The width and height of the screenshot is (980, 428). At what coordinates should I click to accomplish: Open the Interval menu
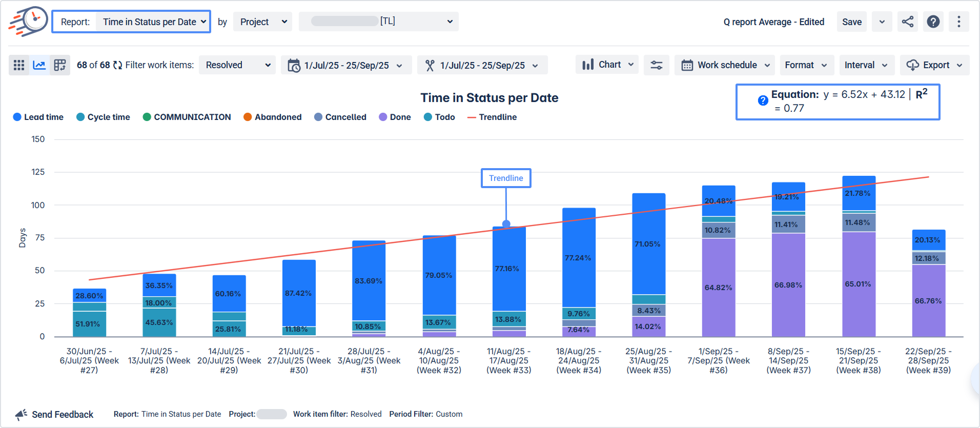(867, 65)
